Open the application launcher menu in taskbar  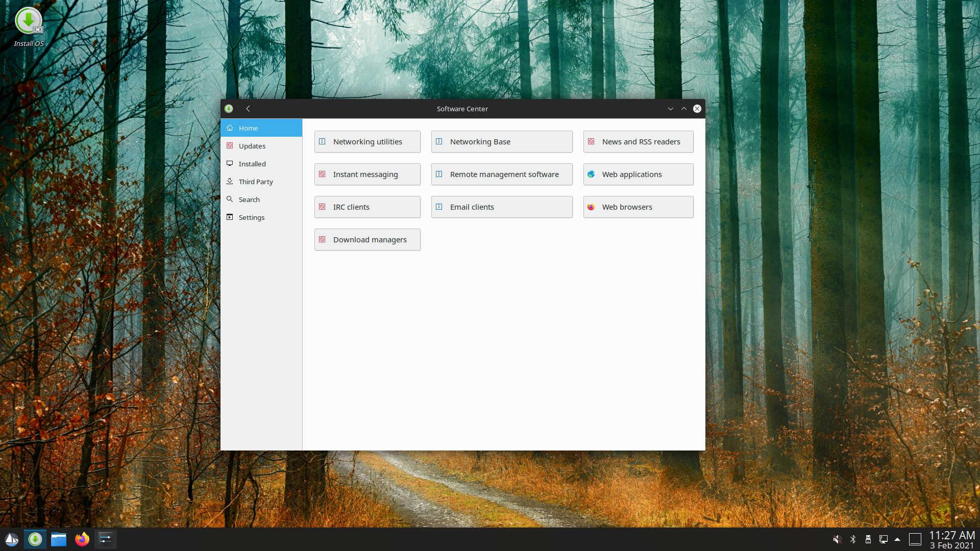click(x=12, y=539)
